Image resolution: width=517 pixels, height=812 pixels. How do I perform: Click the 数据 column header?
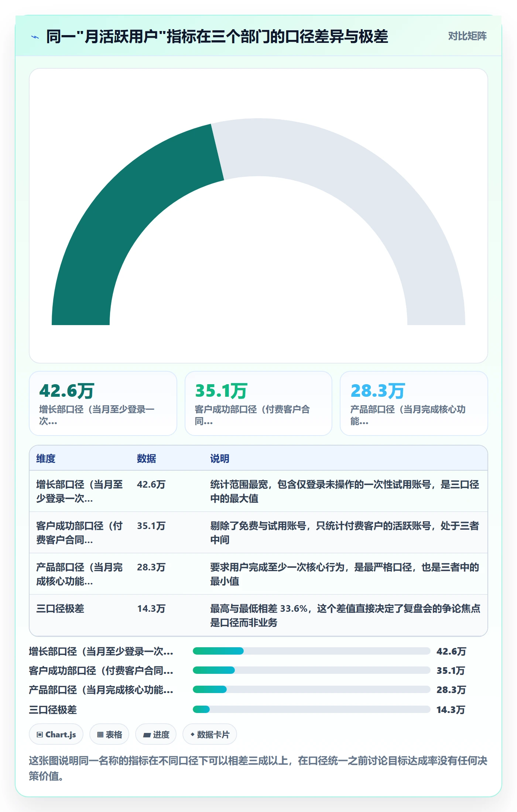pos(147,458)
